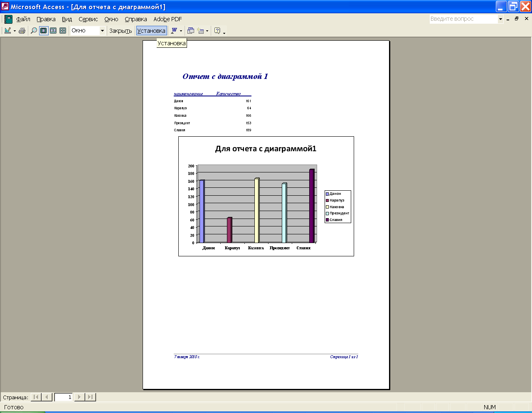Image resolution: width=532 pixels, height=413 pixels.
Task: Click the Microsoft Access title bar icon
Action: coord(5,7)
